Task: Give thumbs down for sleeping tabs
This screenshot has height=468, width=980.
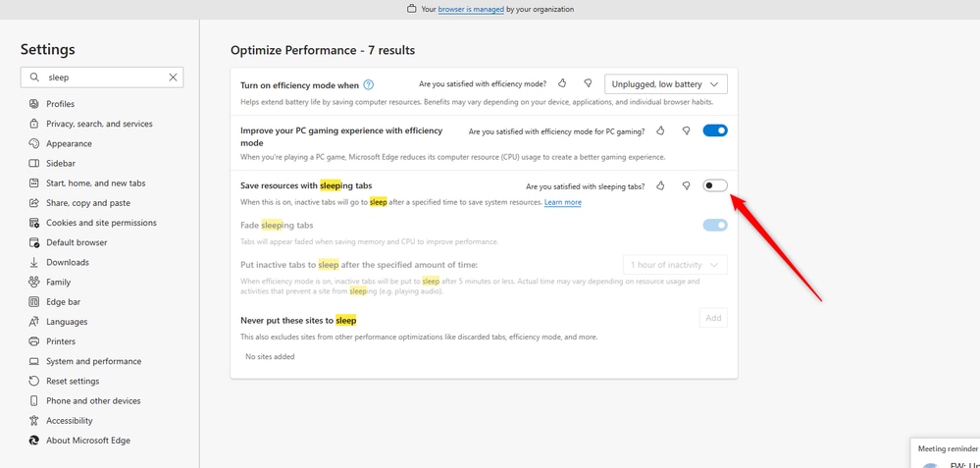Action: click(x=686, y=185)
